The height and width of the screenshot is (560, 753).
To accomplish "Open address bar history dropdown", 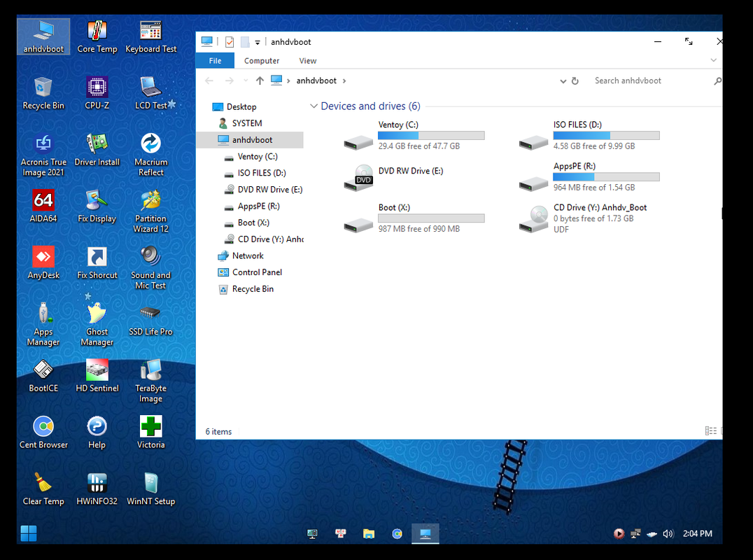I will [x=563, y=81].
